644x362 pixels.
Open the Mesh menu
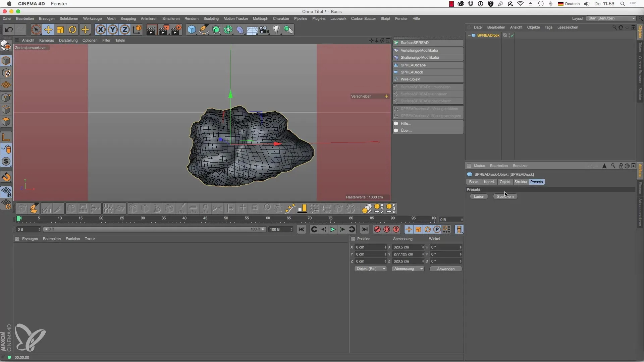click(x=111, y=19)
